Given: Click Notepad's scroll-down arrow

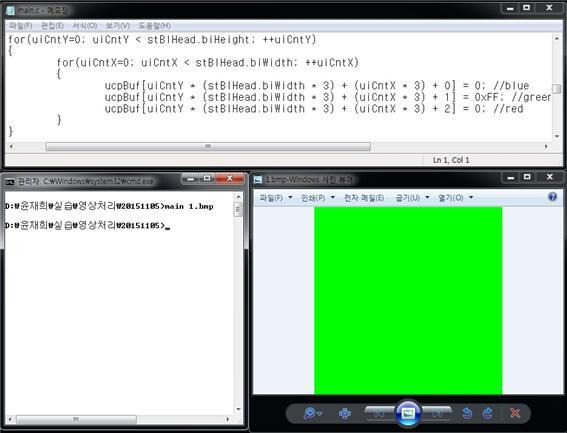Looking at the screenshot, I should [557, 136].
